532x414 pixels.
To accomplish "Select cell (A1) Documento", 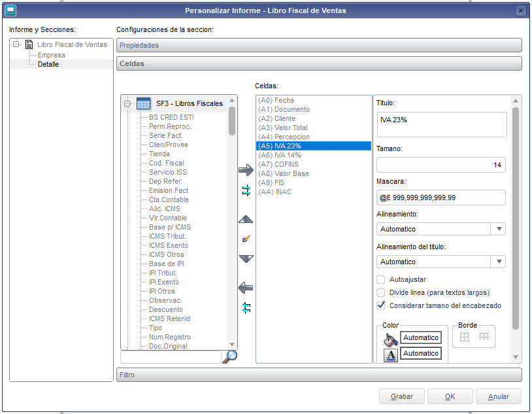I will (x=313, y=109).
